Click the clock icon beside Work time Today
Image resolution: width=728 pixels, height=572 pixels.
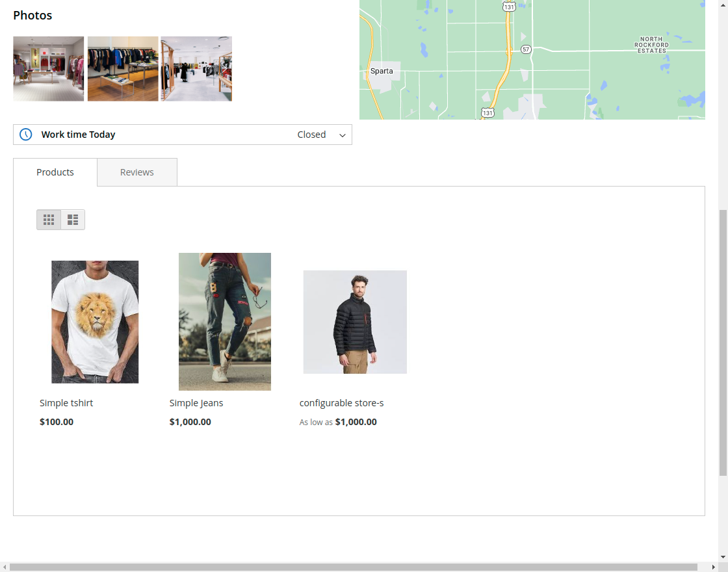[x=25, y=134]
